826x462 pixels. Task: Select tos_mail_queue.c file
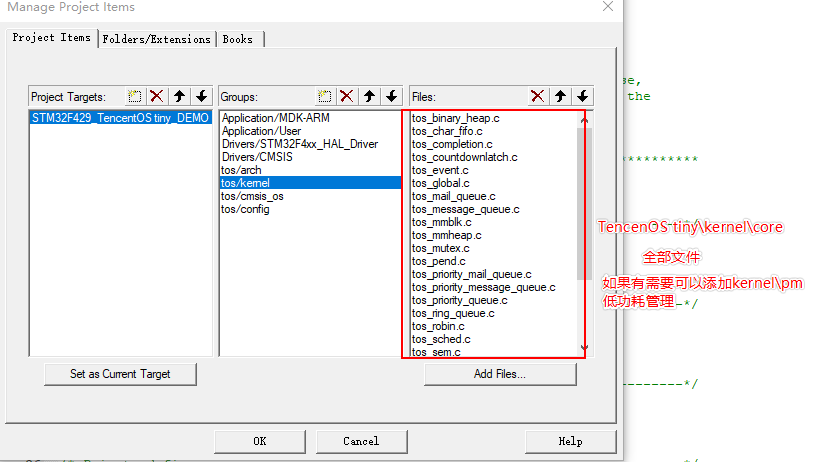454,196
